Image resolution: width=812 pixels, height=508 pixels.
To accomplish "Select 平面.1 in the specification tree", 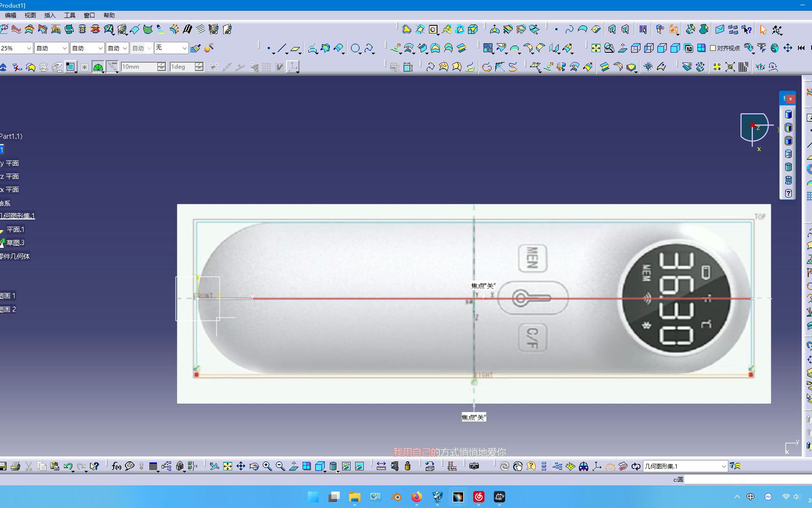I will (16, 230).
